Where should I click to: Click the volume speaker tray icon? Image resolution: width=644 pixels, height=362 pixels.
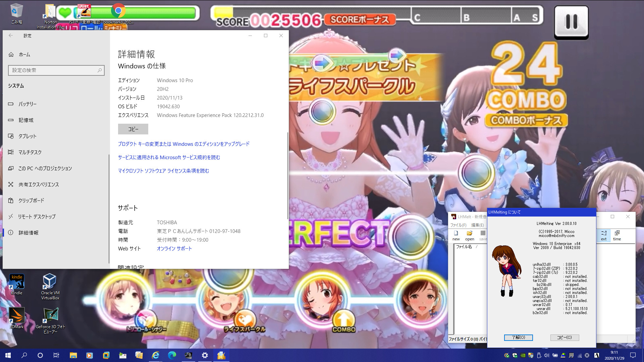[547, 355]
